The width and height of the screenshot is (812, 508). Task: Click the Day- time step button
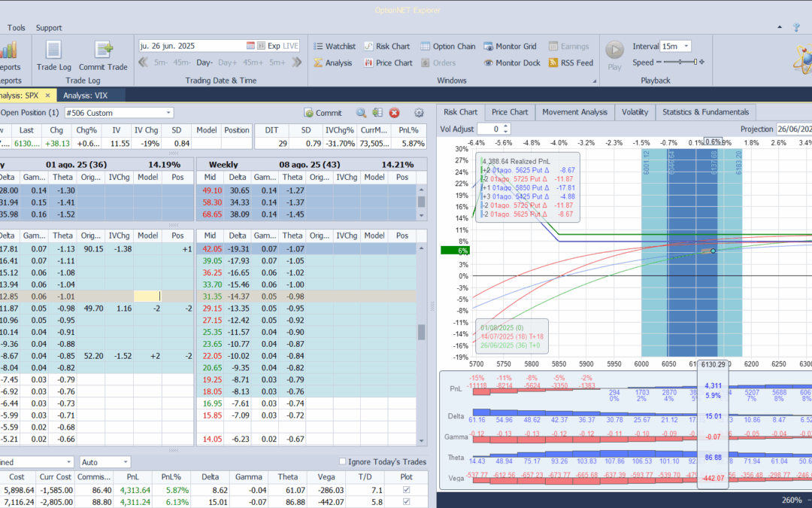(205, 62)
